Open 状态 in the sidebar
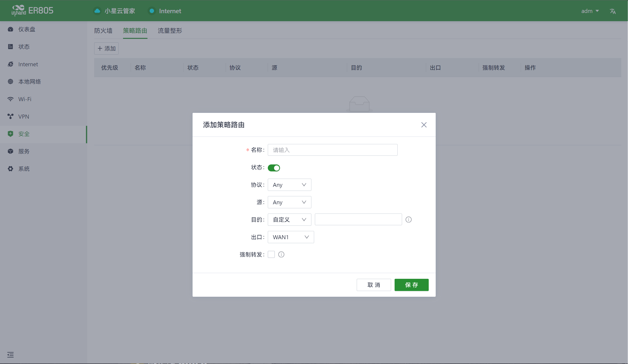Viewport: 628px width, 364px height. click(44, 47)
